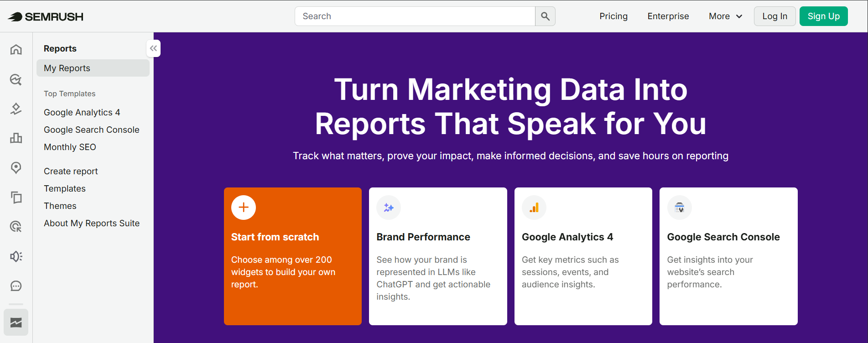Screen dimensions: 868x343
Task: Expand the More dropdown menu
Action: (x=726, y=16)
